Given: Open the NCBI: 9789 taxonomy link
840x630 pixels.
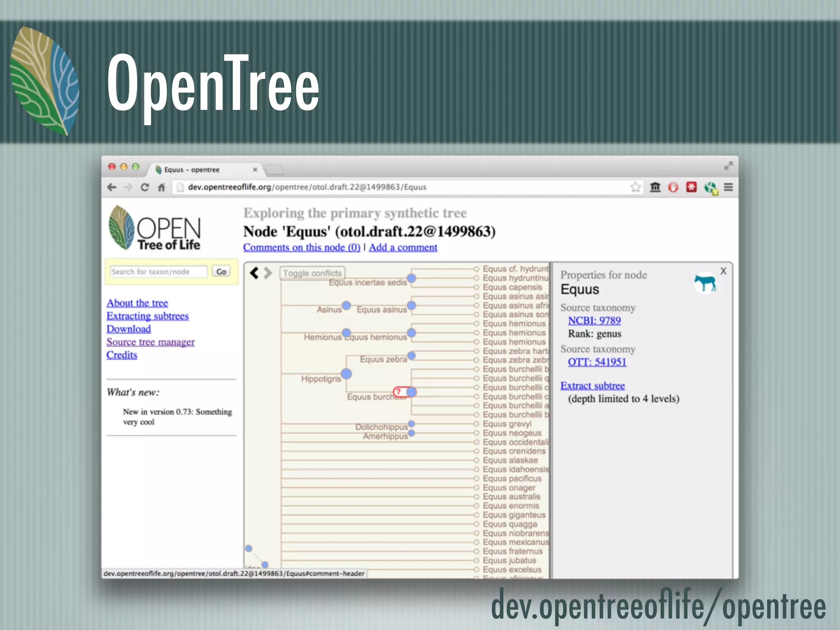Looking at the screenshot, I should pos(594,321).
